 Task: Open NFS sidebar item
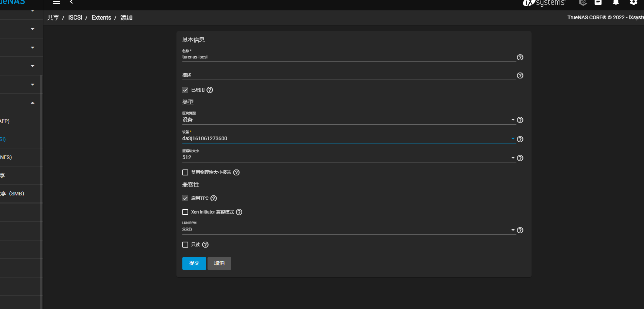click(x=21, y=157)
